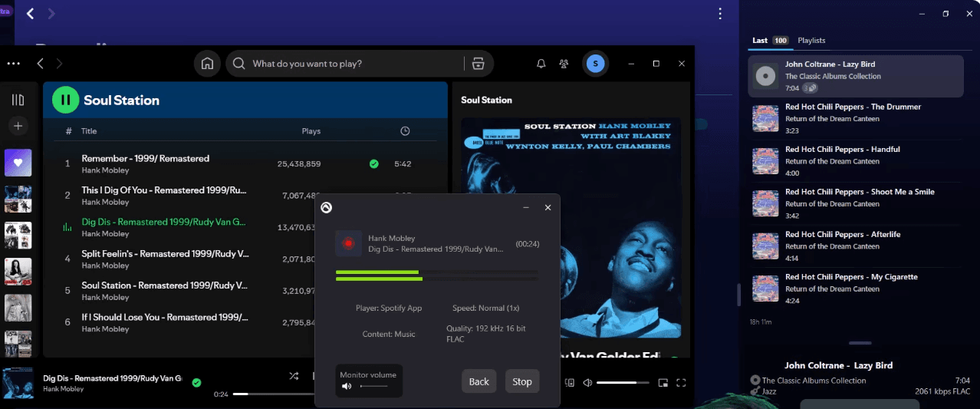Enter Spotify full screen mode
980x409 pixels.
(x=681, y=382)
